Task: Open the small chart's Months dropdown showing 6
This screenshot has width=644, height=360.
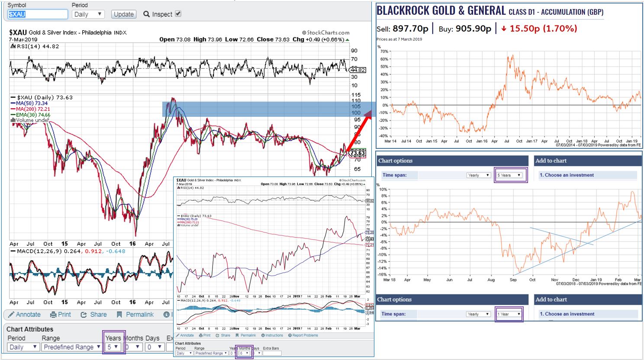Action: point(245,353)
